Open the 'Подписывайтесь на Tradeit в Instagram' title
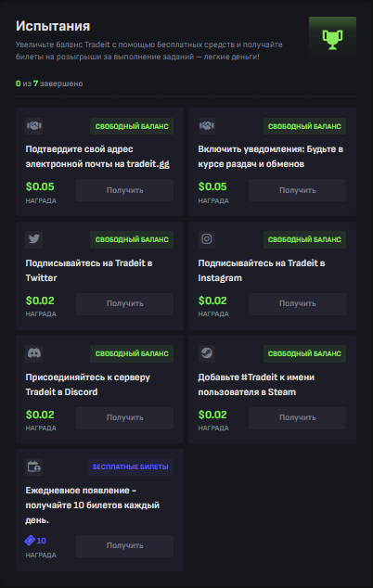 [x=262, y=271]
